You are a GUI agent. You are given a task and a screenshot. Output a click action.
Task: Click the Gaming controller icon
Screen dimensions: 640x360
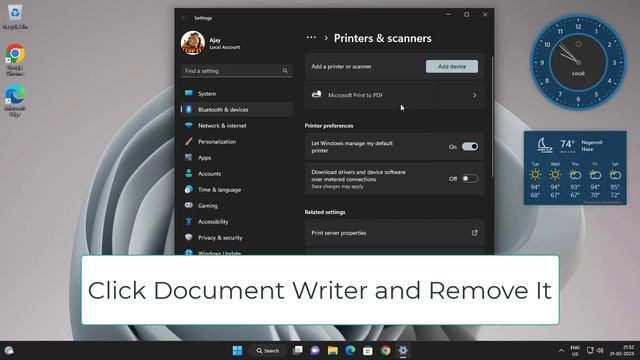189,205
